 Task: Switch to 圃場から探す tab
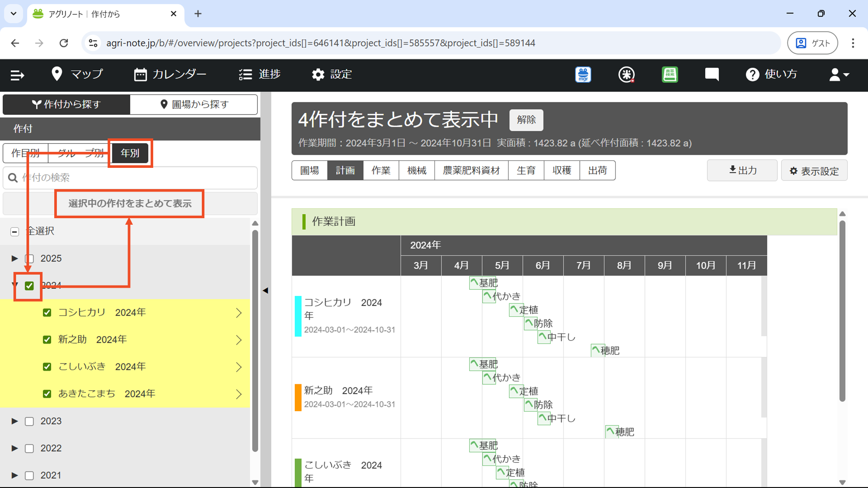pos(194,105)
